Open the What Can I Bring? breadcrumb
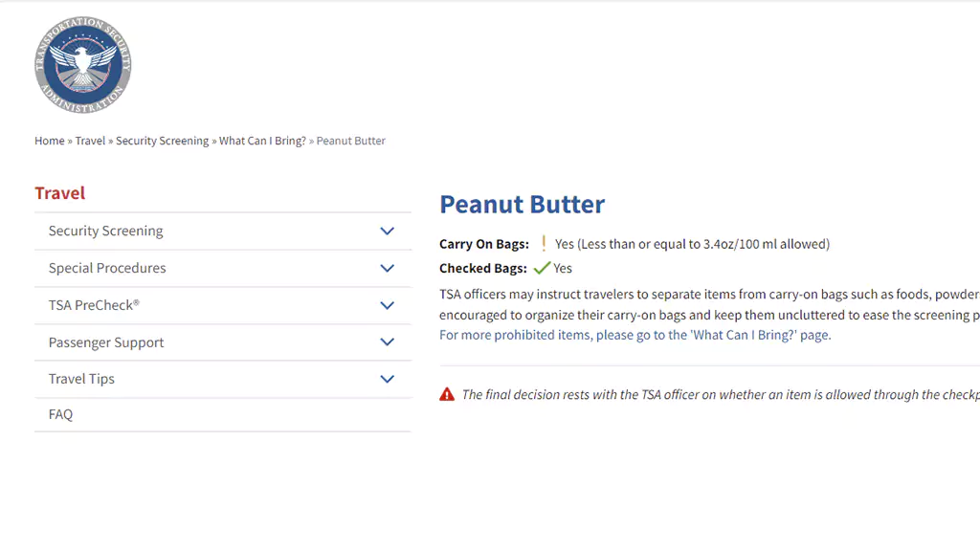This screenshot has width=980, height=551. [262, 141]
